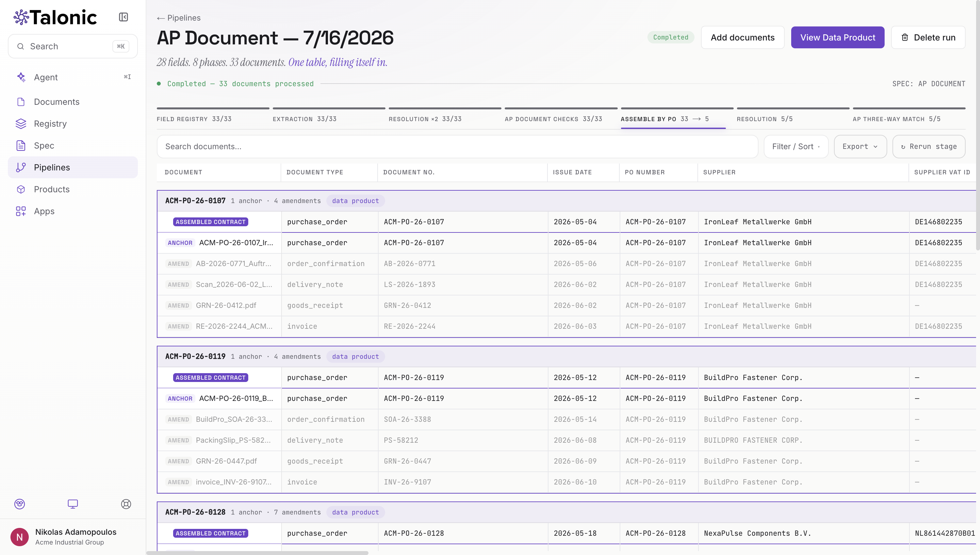Click the Registry layers icon
Screen dimensions: 980x555
(x=21, y=123)
